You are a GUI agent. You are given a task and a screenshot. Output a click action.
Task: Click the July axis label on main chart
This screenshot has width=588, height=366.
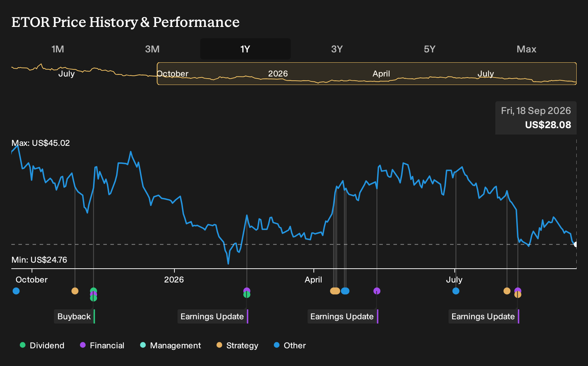[x=454, y=280]
